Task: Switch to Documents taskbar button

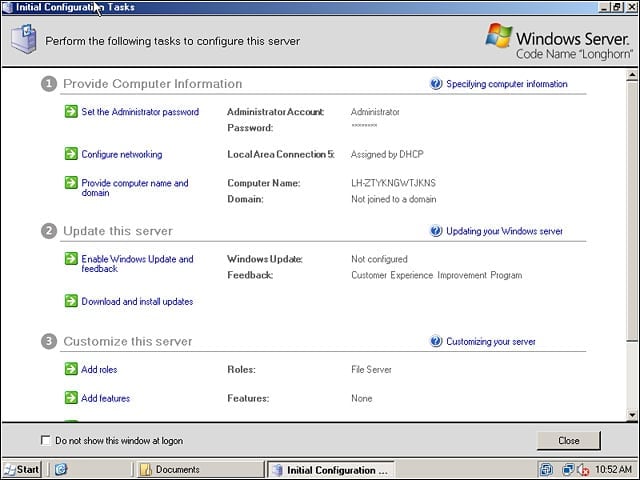Action: tap(200, 470)
